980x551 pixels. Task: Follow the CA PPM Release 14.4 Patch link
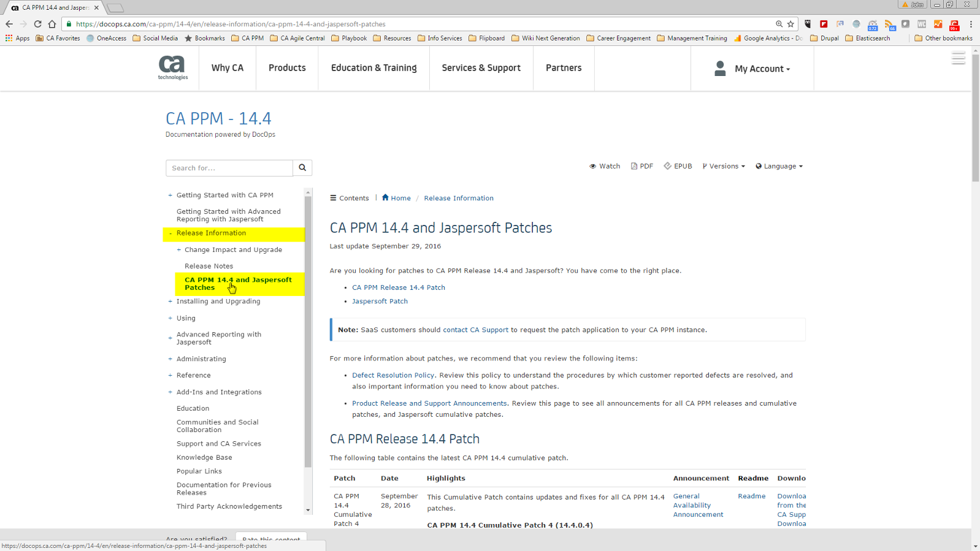399,287
